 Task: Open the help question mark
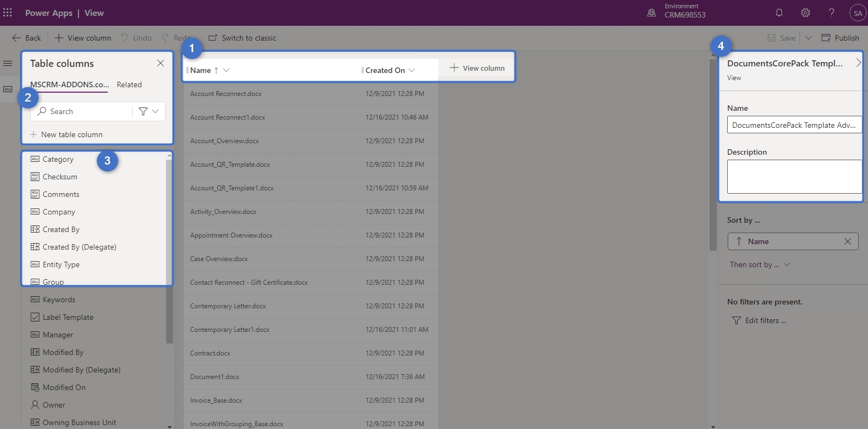click(x=832, y=13)
